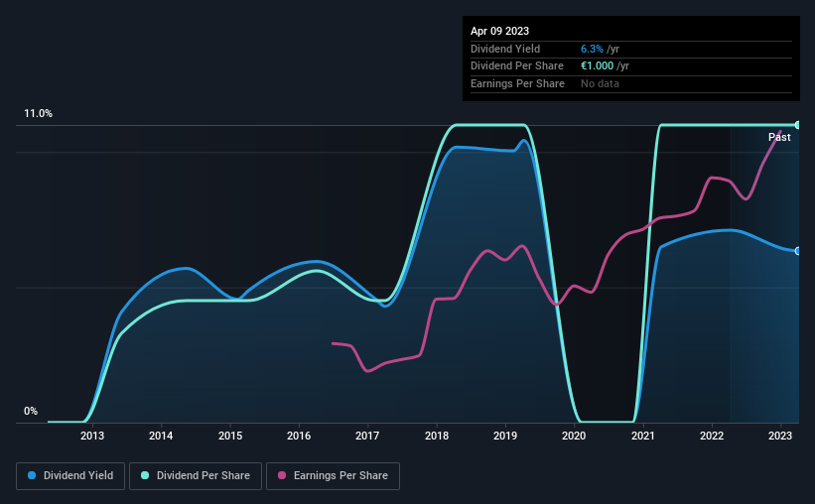Toggle the Dividend Per Share legend button

click(196, 476)
